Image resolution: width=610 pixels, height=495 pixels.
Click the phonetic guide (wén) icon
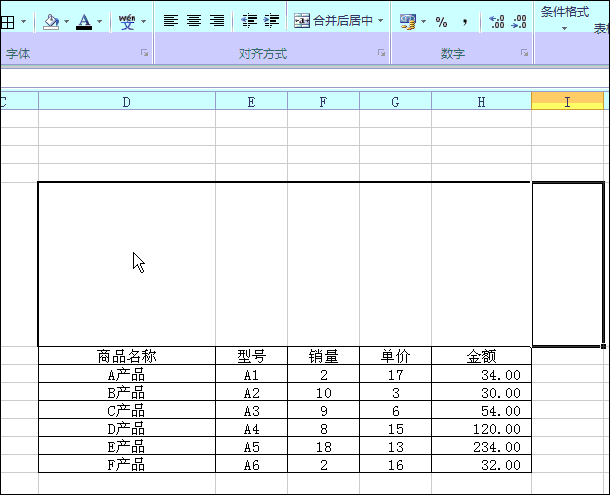[126, 20]
